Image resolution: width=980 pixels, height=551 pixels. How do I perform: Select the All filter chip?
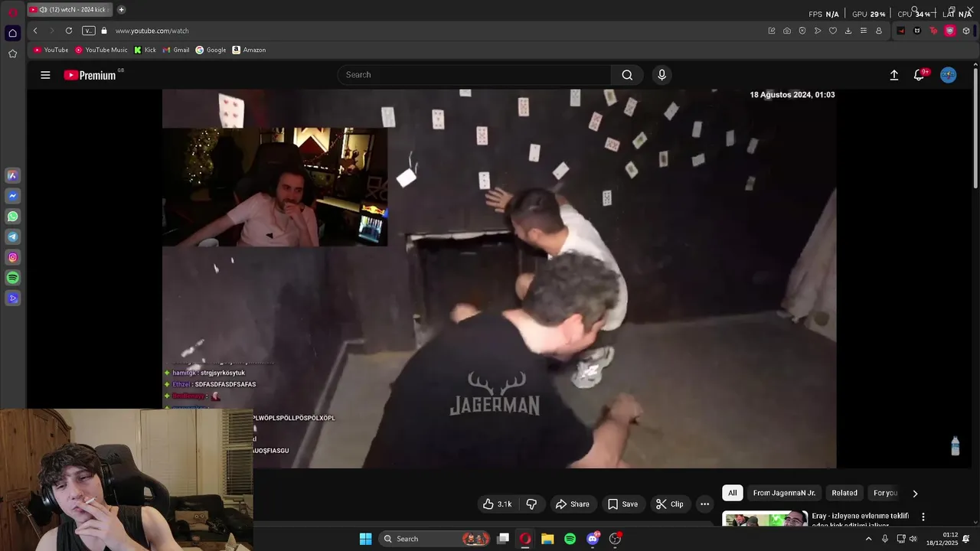pos(733,493)
